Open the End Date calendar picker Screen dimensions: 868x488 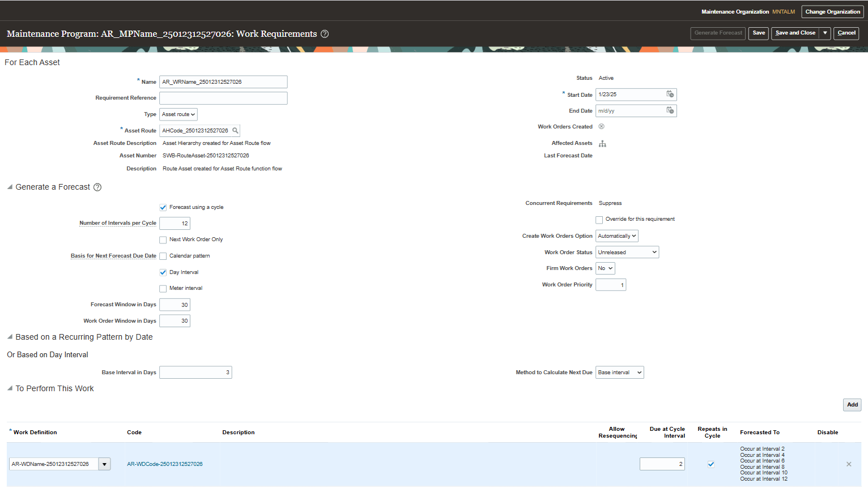(670, 110)
